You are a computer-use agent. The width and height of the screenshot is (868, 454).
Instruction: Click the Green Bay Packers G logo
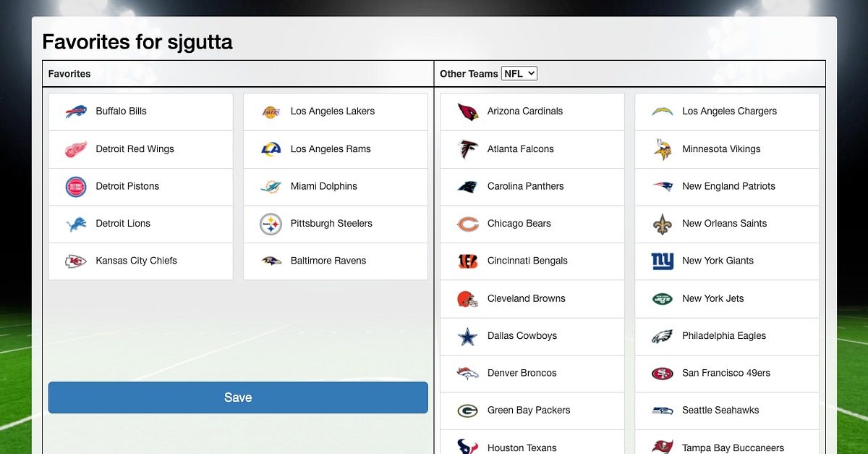(468, 411)
